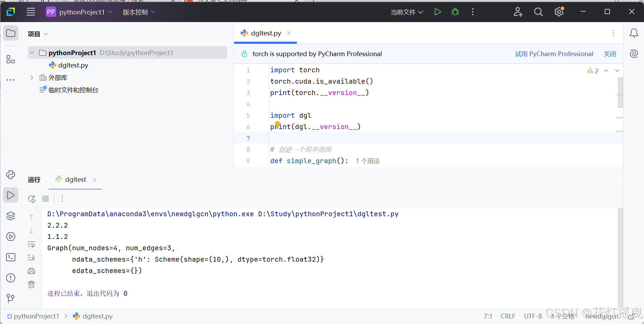The height and width of the screenshot is (324, 644).
Task: Open more run actions in title bar
Action: coord(473,12)
